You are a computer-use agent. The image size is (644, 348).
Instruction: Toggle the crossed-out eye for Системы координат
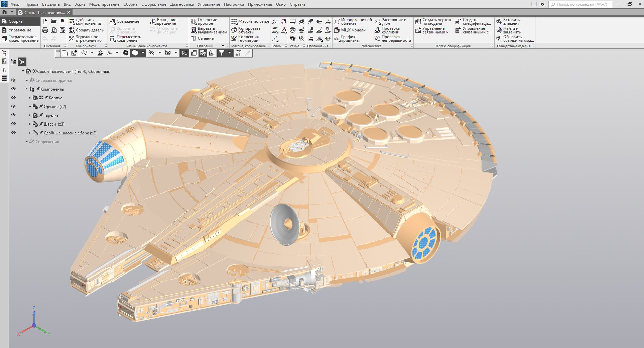tap(13, 80)
